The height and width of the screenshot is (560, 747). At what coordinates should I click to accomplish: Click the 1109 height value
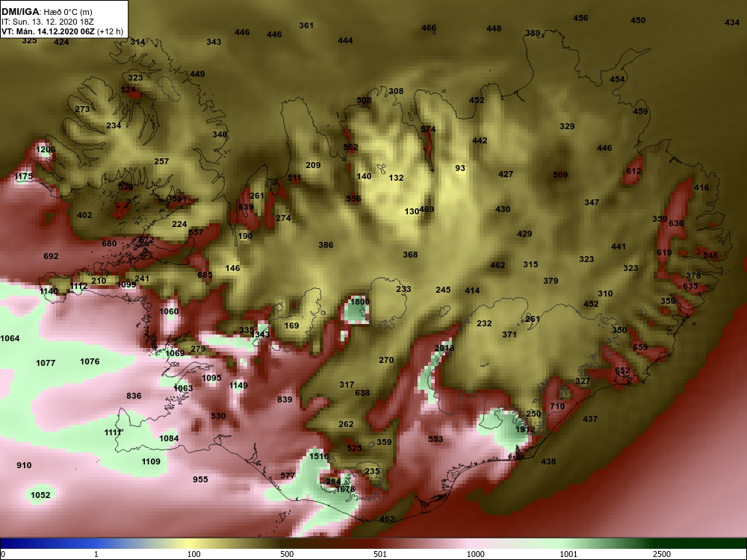point(151,461)
